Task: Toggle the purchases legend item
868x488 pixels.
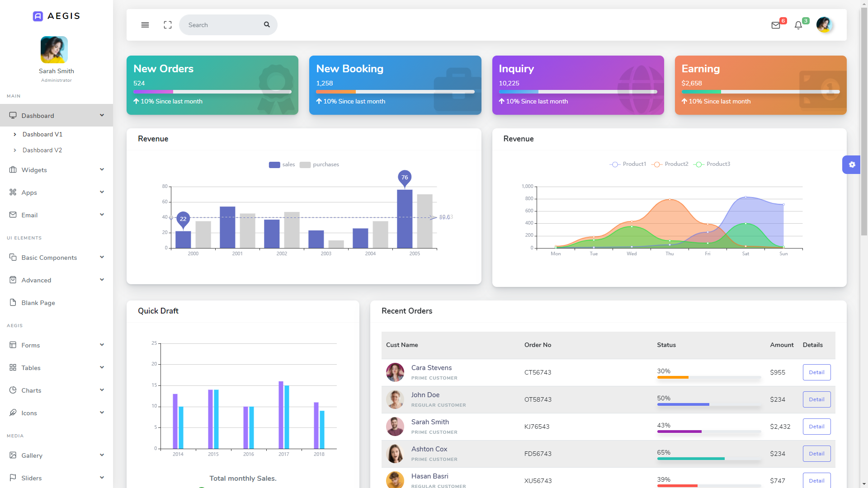Action: click(x=319, y=164)
